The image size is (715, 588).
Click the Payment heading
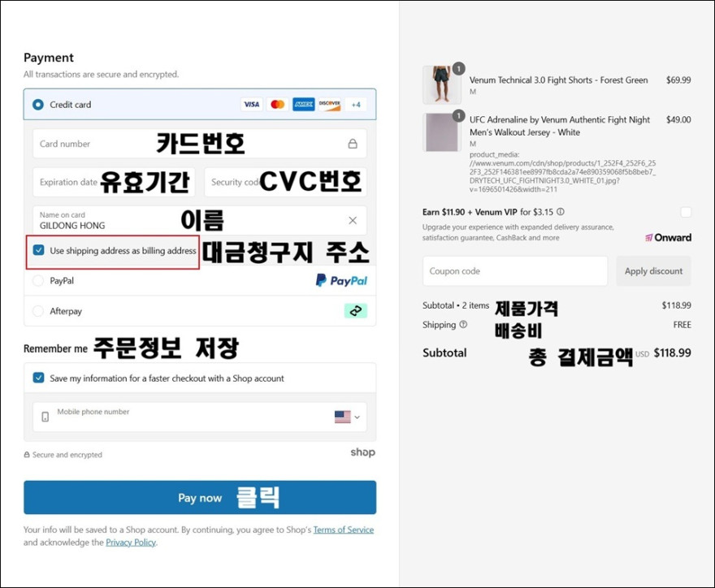coord(49,58)
